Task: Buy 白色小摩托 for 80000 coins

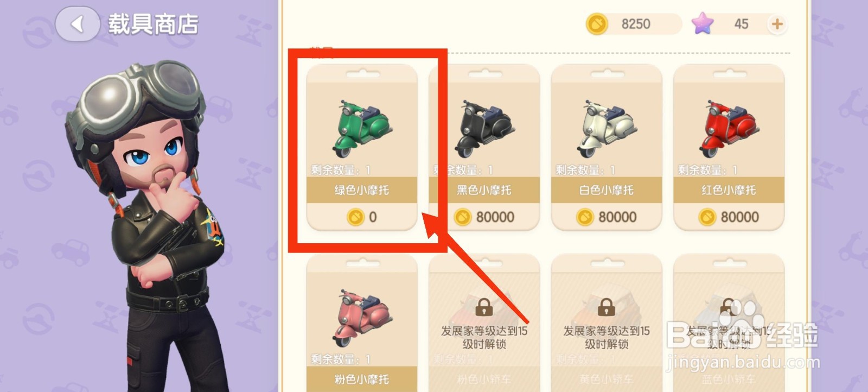Action: [607, 217]
